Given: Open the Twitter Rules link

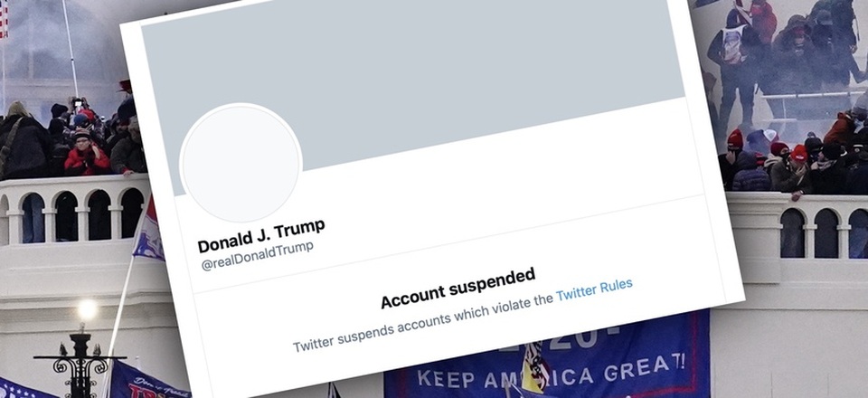Looking at the screenshot, I should pyautogui.click(x=594, y=289).
